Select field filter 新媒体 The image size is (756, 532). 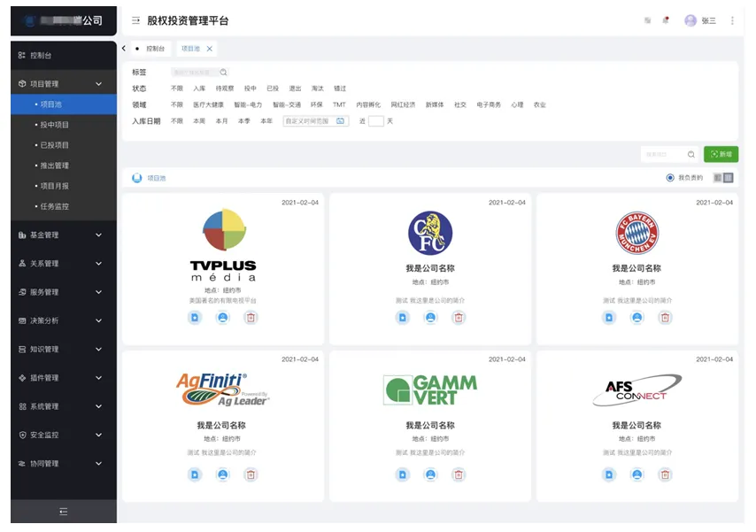[435, 105]
